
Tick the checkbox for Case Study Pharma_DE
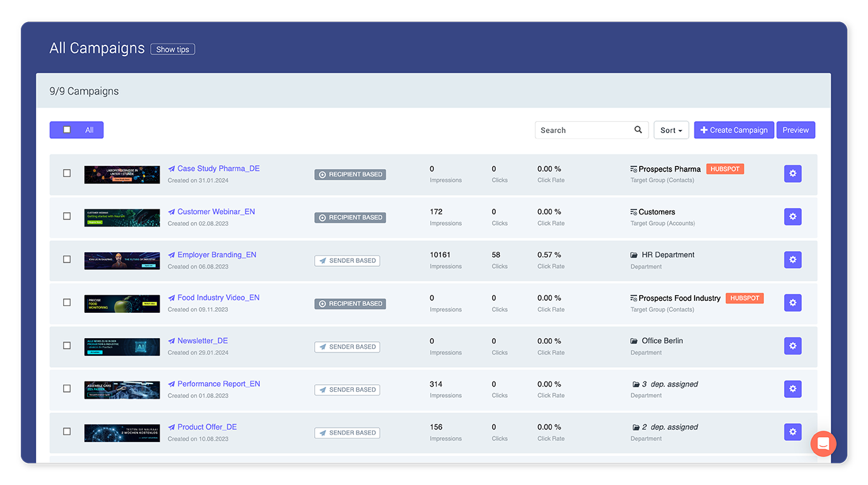click(x=67, y=173)
